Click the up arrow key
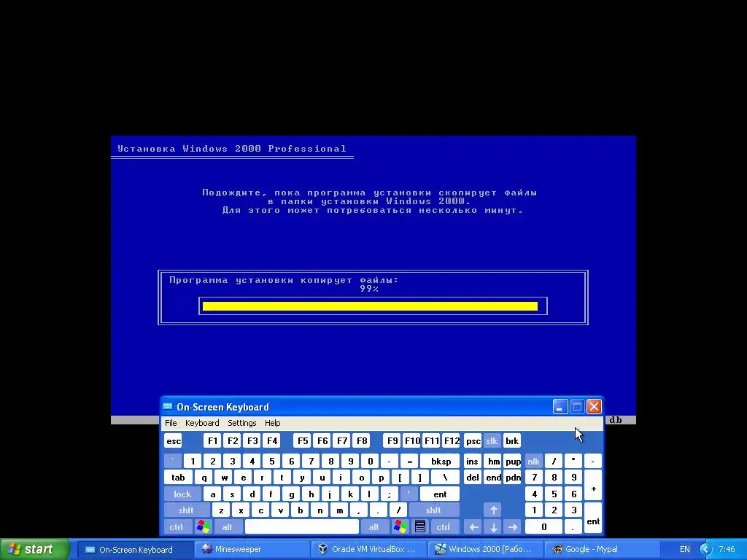The width and height of the screenshot is (747, 560). (x=494, y=510)
